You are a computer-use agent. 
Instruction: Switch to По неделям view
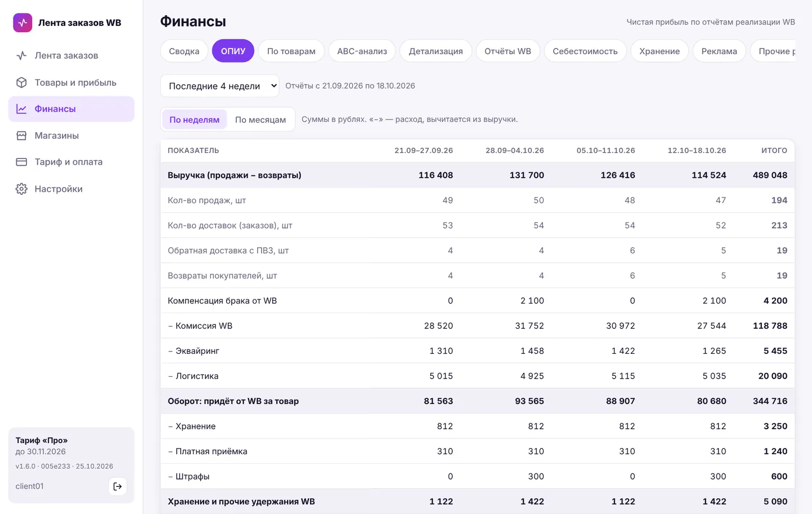[195, 120]
